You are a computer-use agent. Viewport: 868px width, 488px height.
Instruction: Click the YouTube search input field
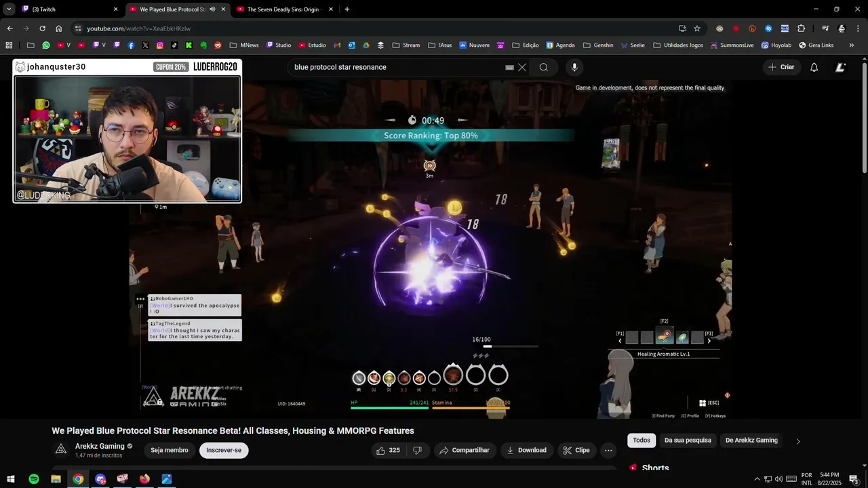tap(397, 67)
